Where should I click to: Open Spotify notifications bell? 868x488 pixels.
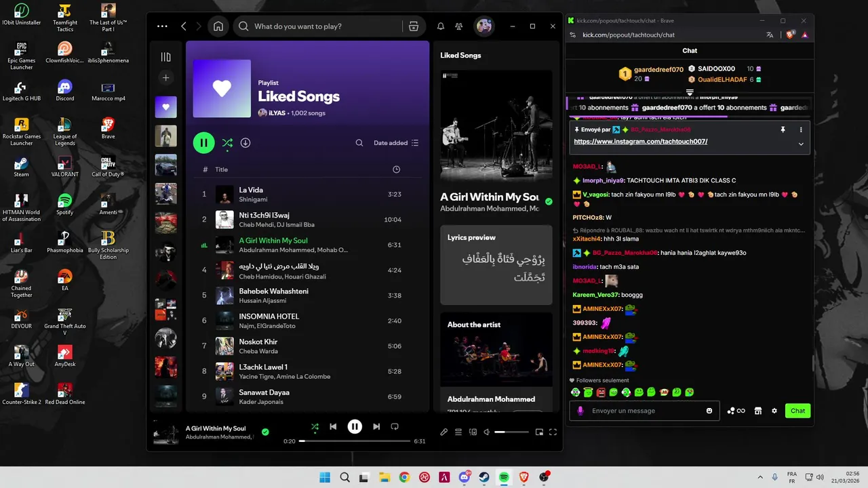(441, 26)
